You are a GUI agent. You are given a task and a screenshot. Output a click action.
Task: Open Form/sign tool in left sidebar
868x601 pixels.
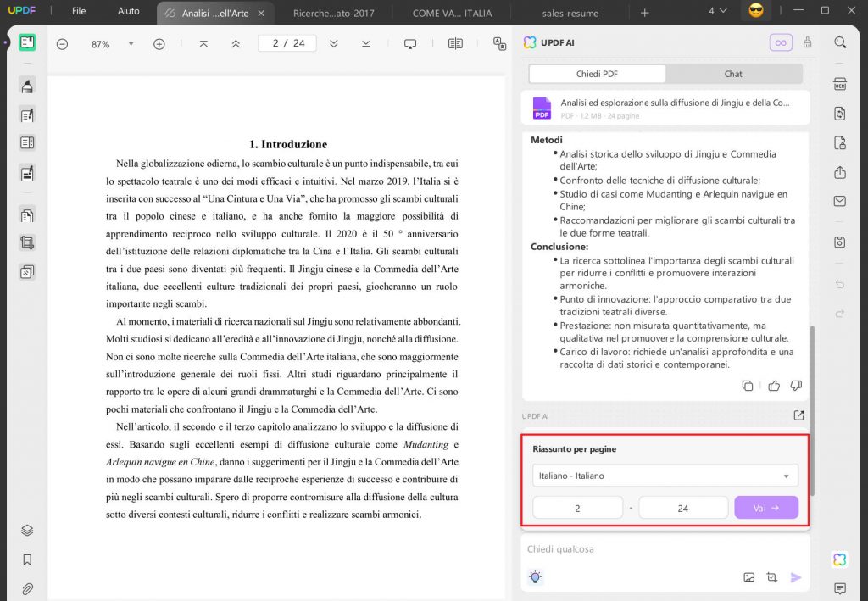click(27, 173)
